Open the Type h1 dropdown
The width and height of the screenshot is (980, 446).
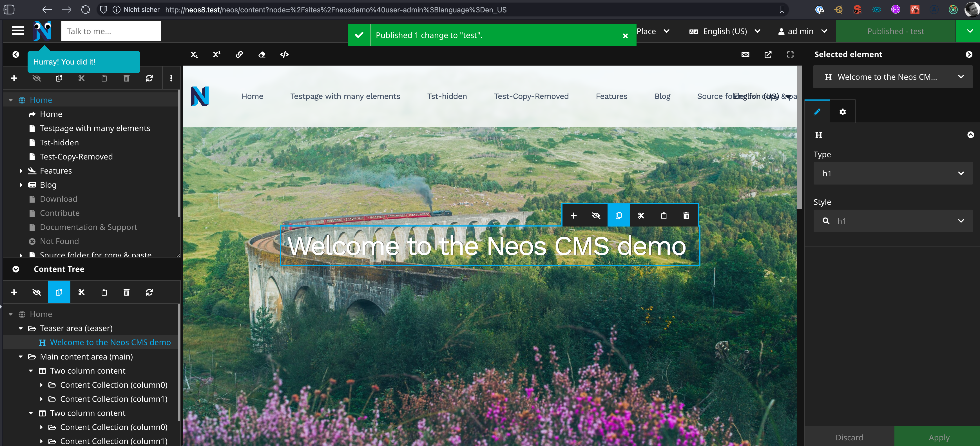tap(893, 173)
